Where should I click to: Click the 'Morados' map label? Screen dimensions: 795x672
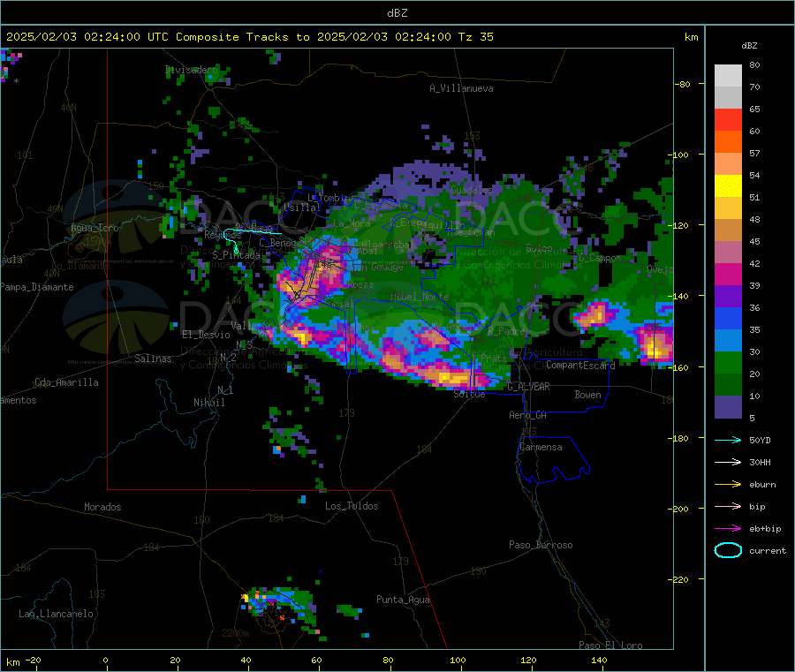(102, 507)
